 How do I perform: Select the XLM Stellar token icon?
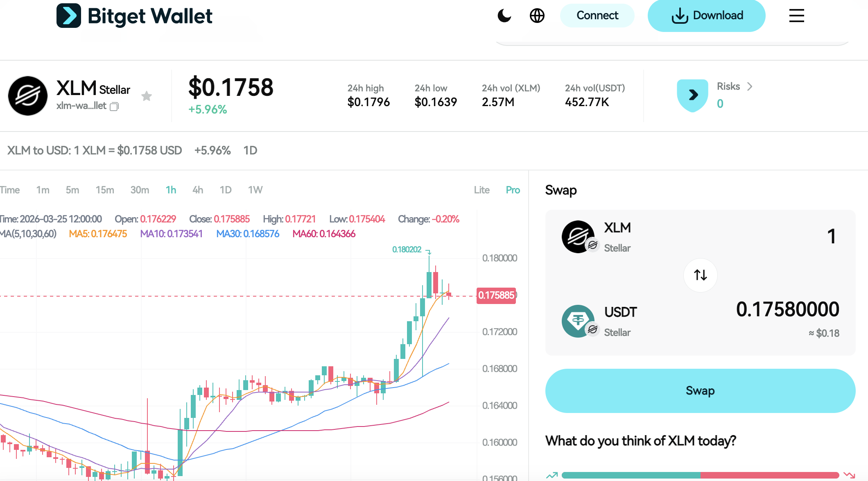579,237
